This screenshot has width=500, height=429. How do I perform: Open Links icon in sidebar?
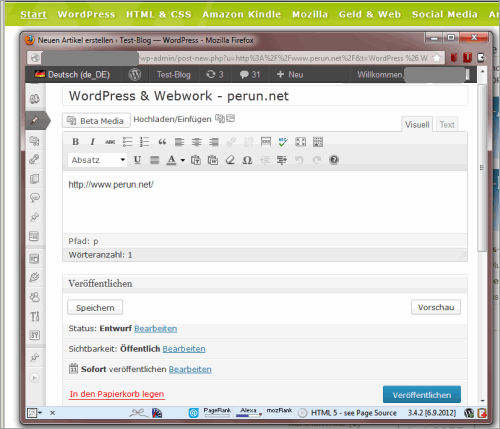[35, 159]
